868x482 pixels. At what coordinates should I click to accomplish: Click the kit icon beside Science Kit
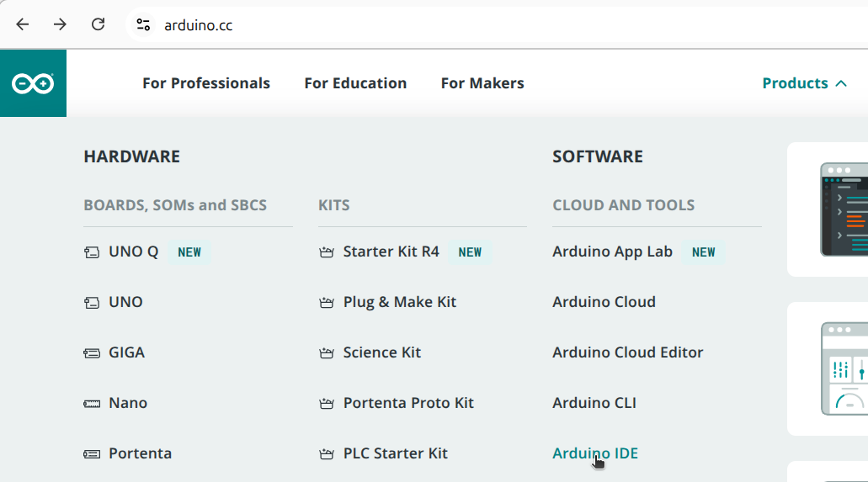[x=327, y=353]
